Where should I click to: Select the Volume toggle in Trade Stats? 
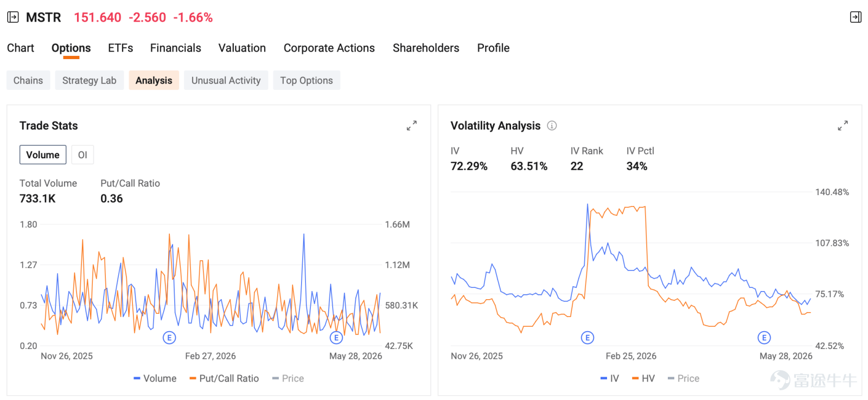click(x=43, y=154)
